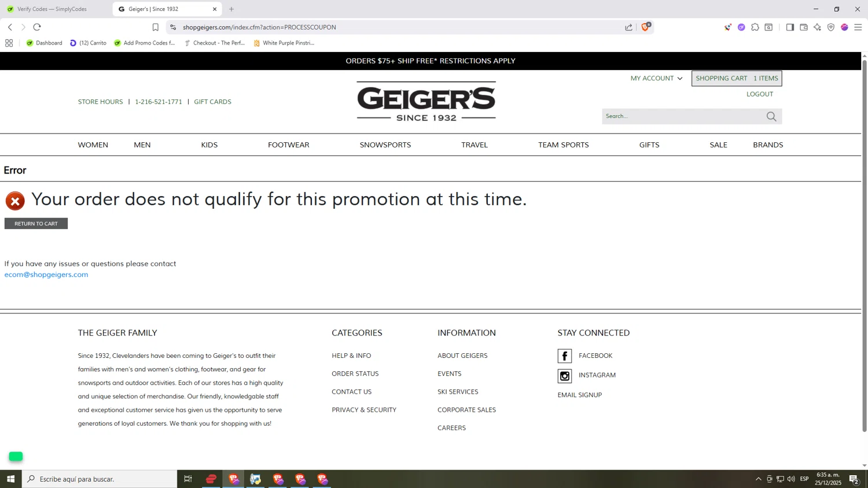Image resolution: width=868 pixels, height=488 pixels.
Task: Click the browser back arrow
Action: coord(10,27)
